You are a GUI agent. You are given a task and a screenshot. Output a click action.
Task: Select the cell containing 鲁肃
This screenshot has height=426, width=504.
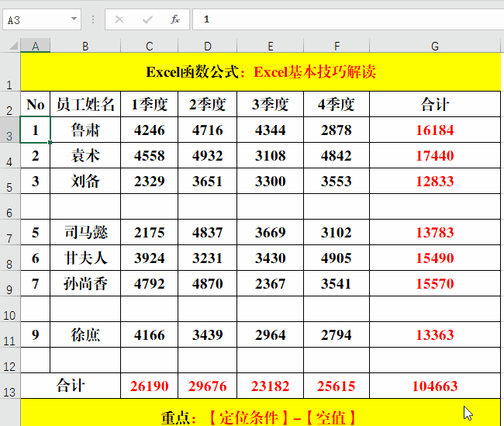point(85,130)
